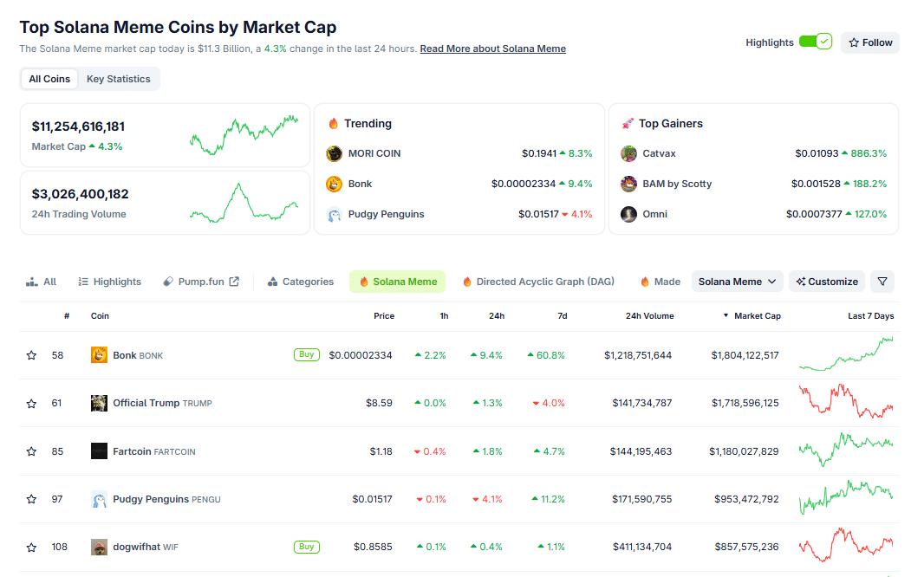Sort by the 7d column header
The width and height of the screenshot is (924, 577).
[x=563, y=316]
